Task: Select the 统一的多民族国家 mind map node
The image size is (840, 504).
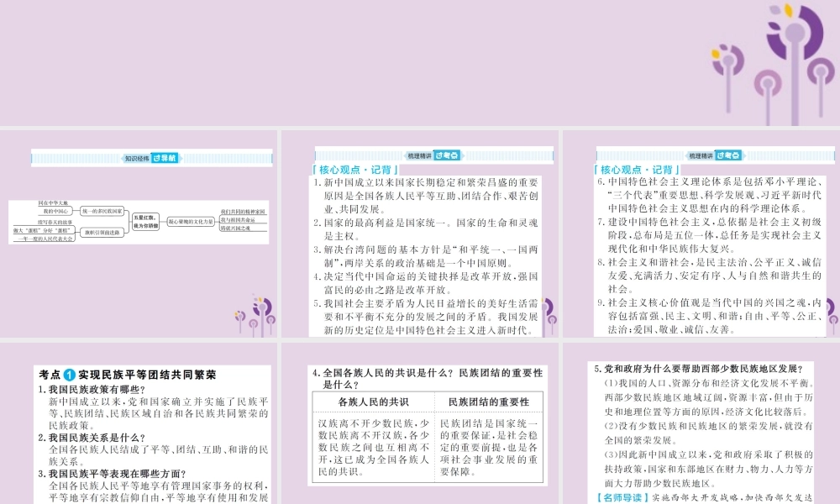Action: (102, 211)
